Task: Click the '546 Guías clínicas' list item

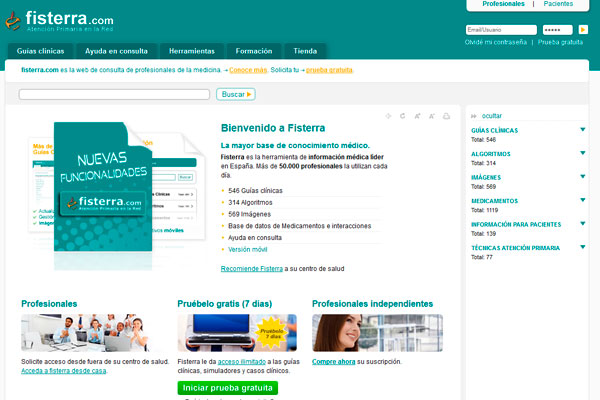Action: click(x=255, y=191)
